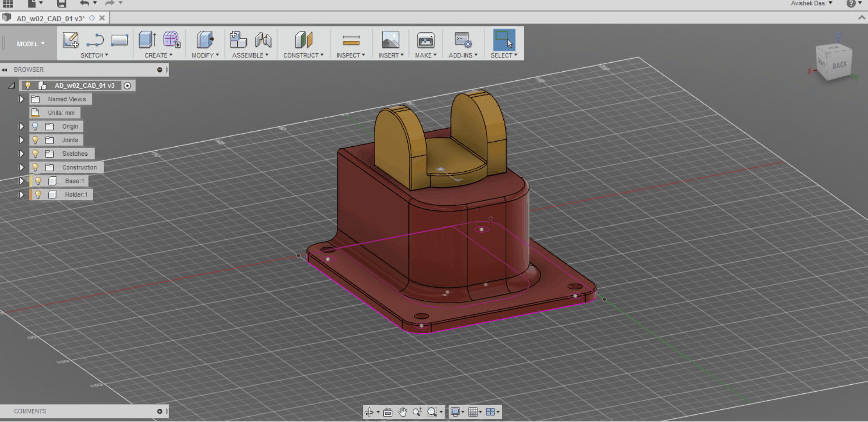Image resolution: width=868 pixels, height=422 pixels.
Task: Select the New Component assemble icon
Action: [x=238, y=40]
